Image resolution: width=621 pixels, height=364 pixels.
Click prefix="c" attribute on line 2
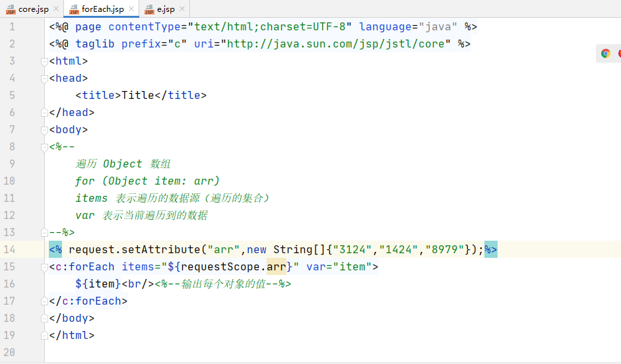(x=154, y=44)
